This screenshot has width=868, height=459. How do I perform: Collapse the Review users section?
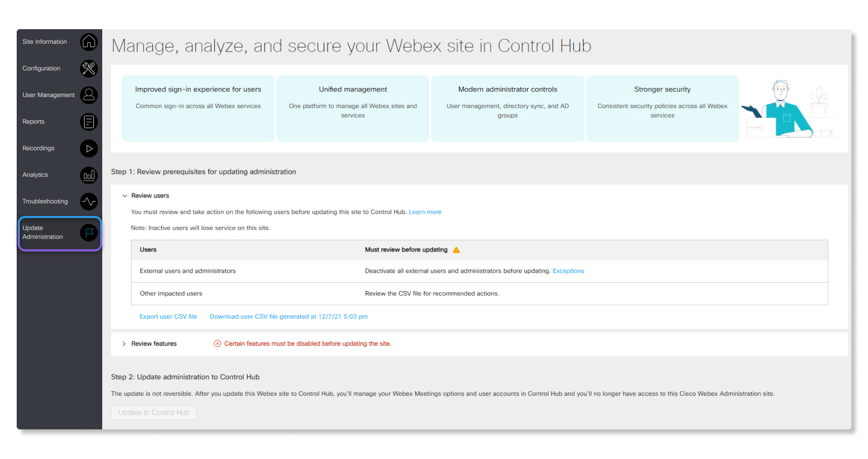coord(125,196)
